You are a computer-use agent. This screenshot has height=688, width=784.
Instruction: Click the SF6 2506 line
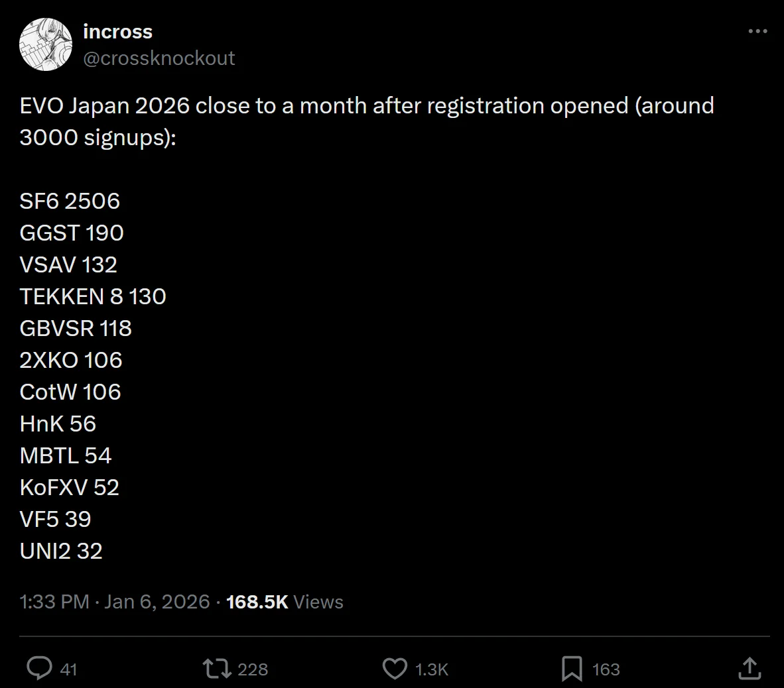coord(70,201)
